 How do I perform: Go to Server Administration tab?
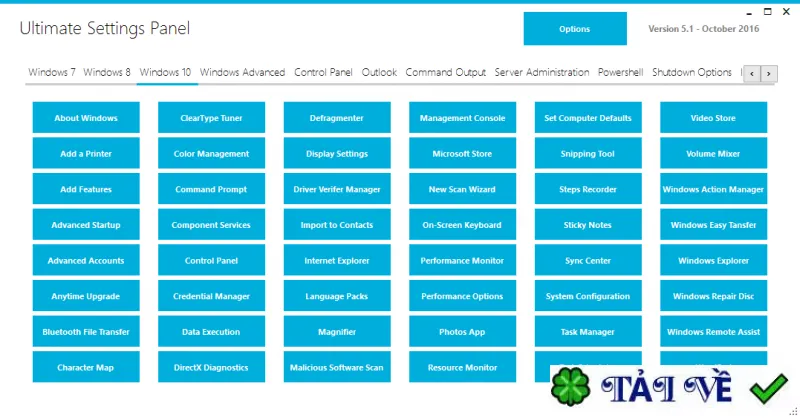[x=542, y=72]
